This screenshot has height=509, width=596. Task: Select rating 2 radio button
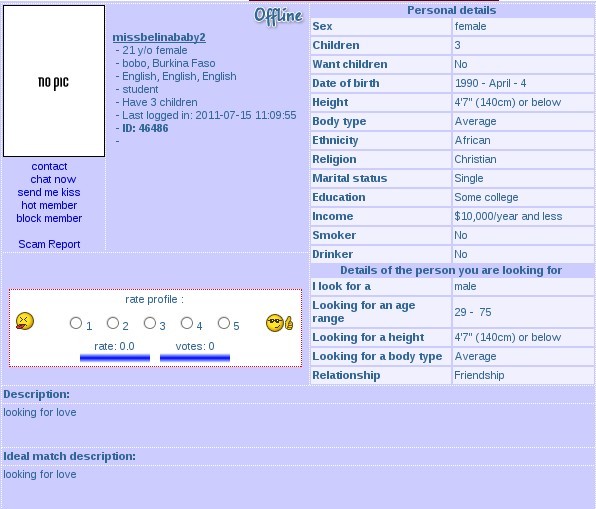113,323
